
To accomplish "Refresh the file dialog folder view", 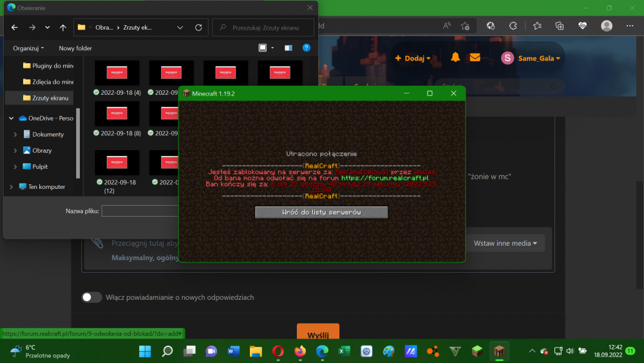I will 198,28.
